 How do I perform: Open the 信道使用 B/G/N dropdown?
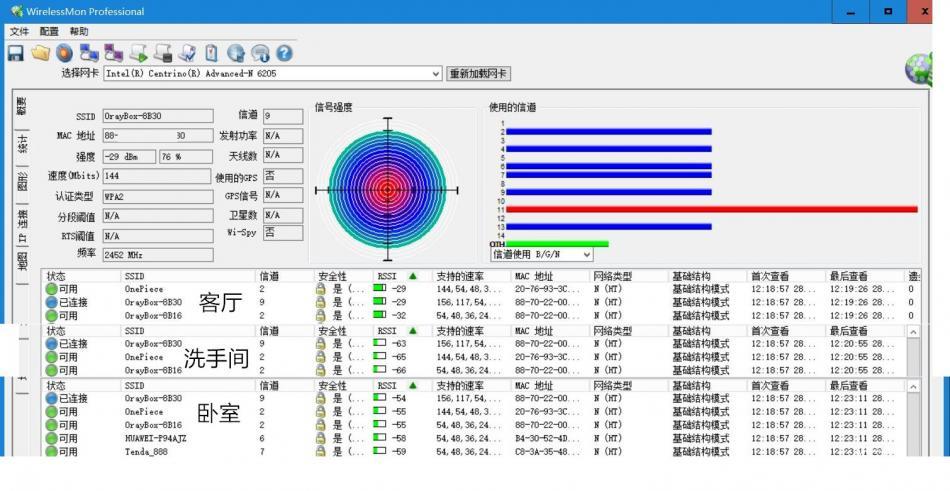click(585, 255)
